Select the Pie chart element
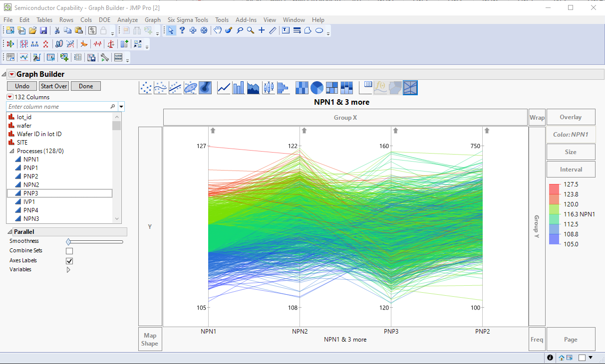This screenshot has height=364, width=605. point(316,88)
